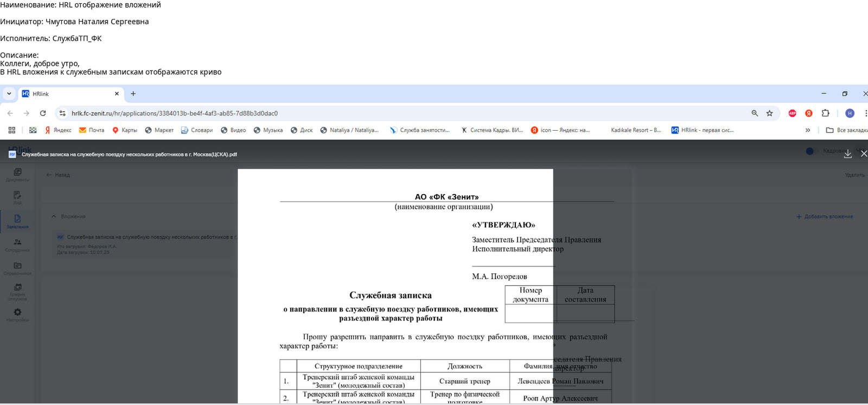Open a new browser tab

click(133, 94)
